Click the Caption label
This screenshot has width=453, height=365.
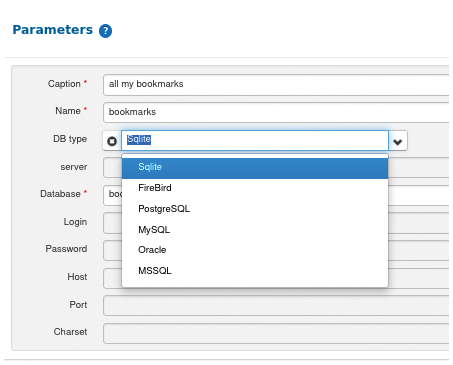[x=64, y=84]
